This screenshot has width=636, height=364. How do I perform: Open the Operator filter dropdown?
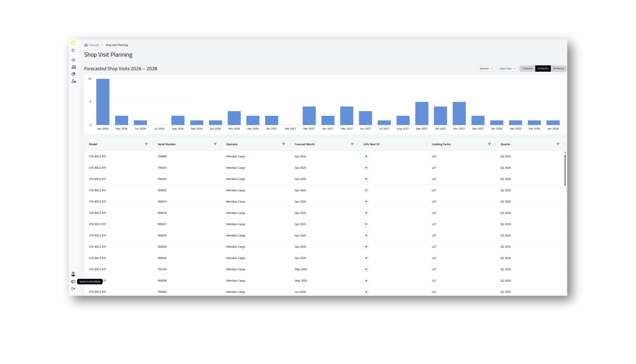click(x=486, y=69)
